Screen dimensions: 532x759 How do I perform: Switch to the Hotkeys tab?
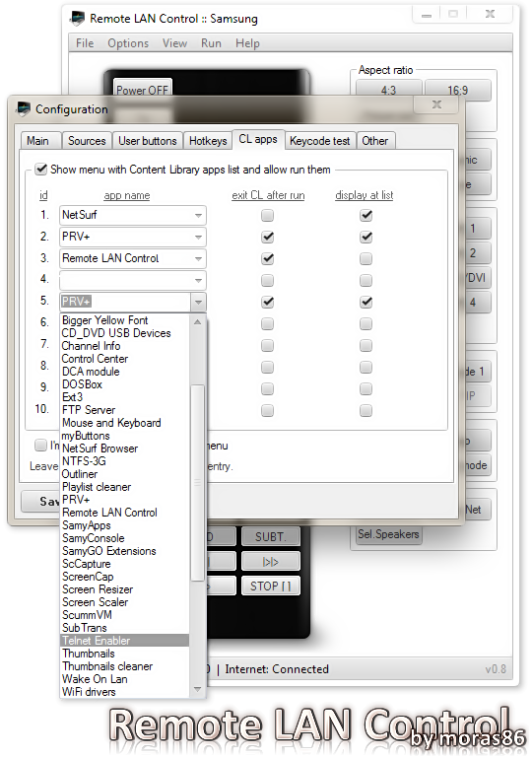tap(208, 141)
